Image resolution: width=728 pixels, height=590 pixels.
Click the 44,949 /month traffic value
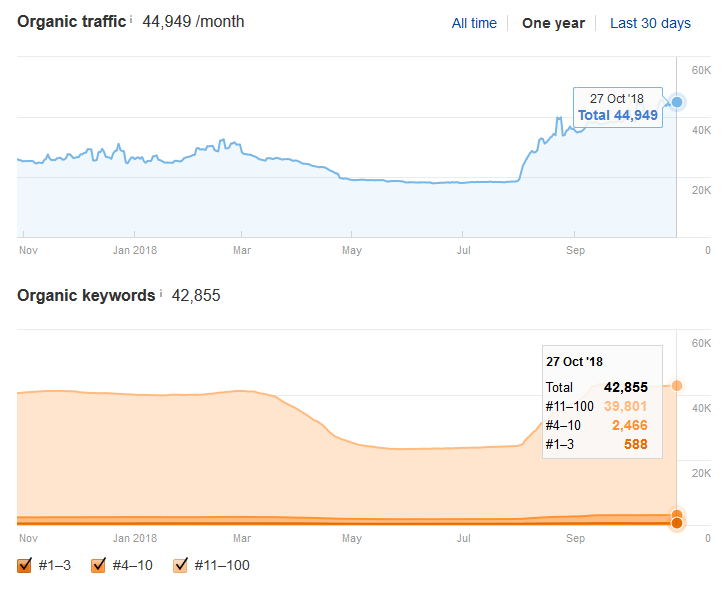coord(193,21)
